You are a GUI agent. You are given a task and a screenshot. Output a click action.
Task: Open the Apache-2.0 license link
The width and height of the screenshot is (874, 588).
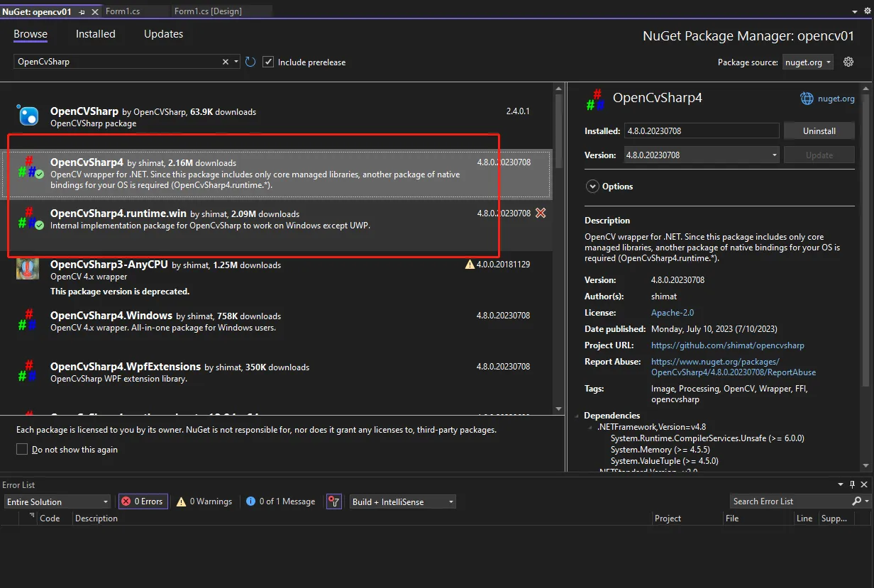coord(673,313)
